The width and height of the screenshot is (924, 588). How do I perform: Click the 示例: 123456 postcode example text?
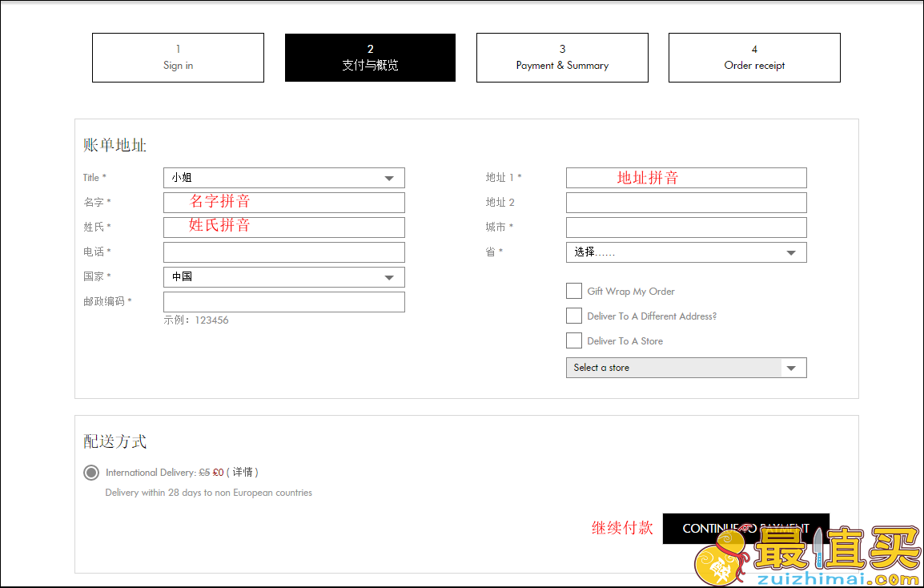point(196,320)
